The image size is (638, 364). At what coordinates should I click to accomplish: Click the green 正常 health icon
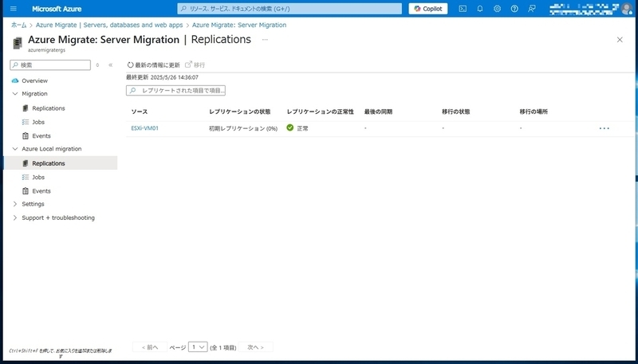pyautogui.click(x=290, y=127)
